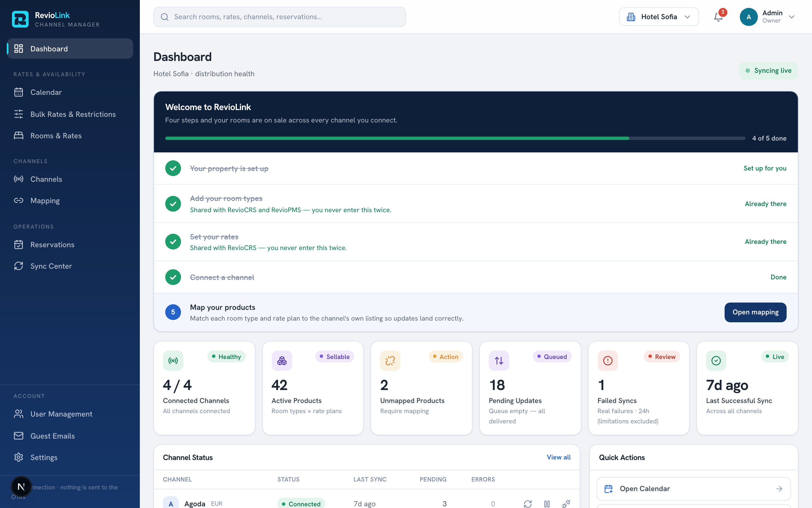Click 'Already there' on Set your rates row
The image size is (812, 508).
tap(765, 242)
